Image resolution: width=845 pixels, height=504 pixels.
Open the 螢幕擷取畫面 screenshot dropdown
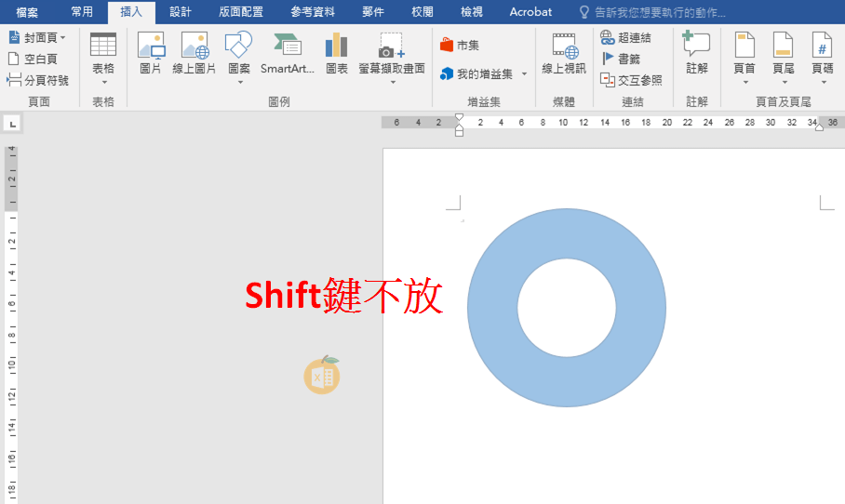tap(392, 82)
